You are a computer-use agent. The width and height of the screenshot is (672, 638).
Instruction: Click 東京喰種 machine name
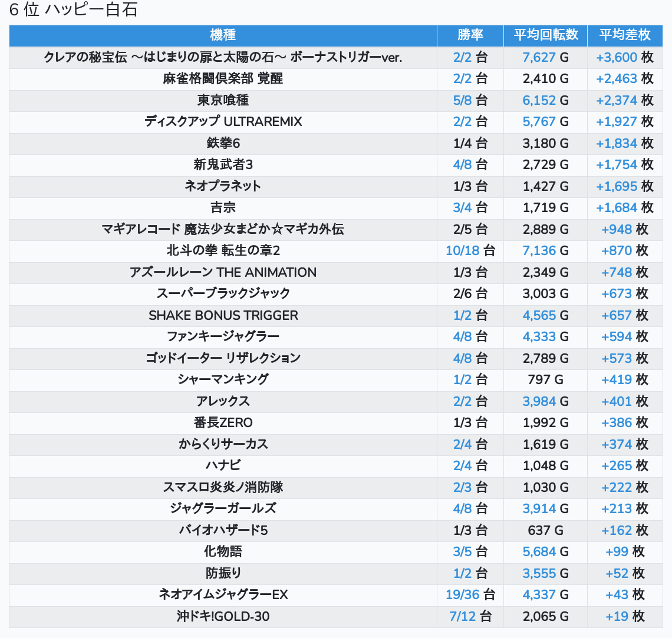point(223,100)
